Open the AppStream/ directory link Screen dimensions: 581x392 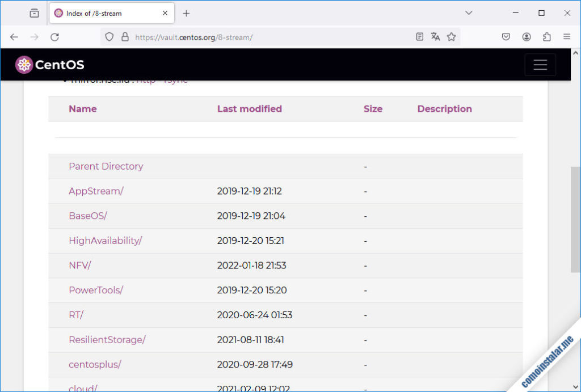point(96,191)
